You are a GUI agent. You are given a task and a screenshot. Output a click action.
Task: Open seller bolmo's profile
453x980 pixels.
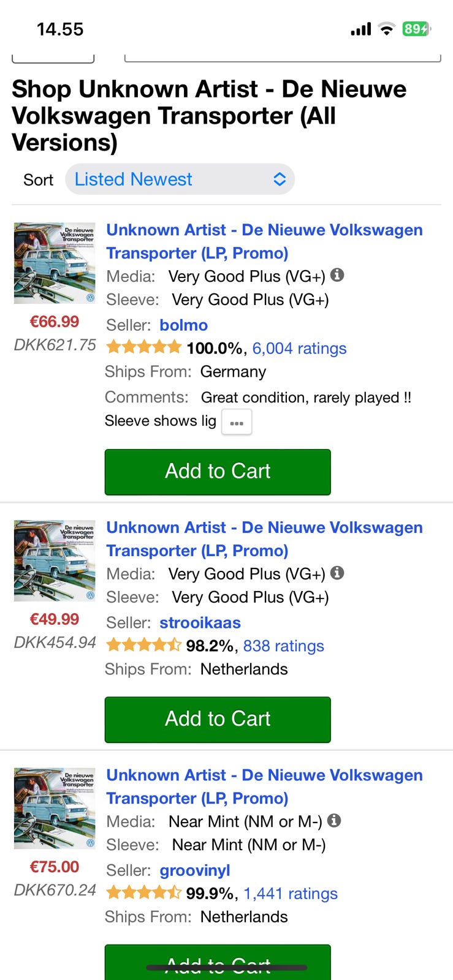coord(184,325)
